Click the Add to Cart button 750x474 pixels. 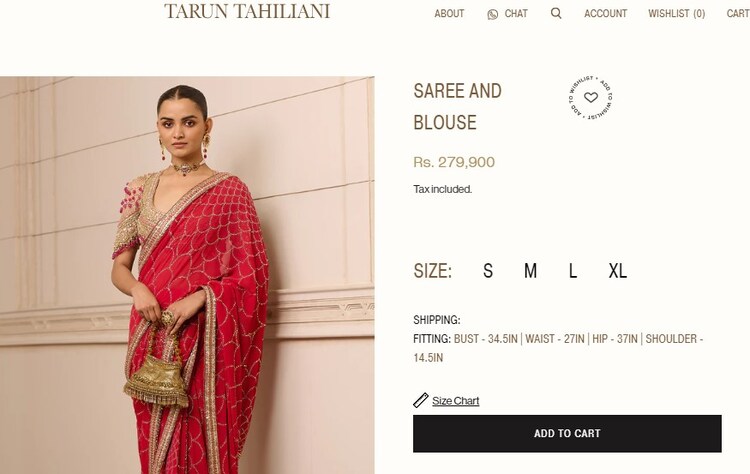click(567, 433)
